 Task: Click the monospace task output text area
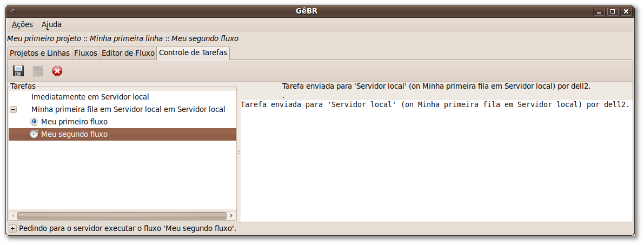pyautogui.click(x=436, y=160)
